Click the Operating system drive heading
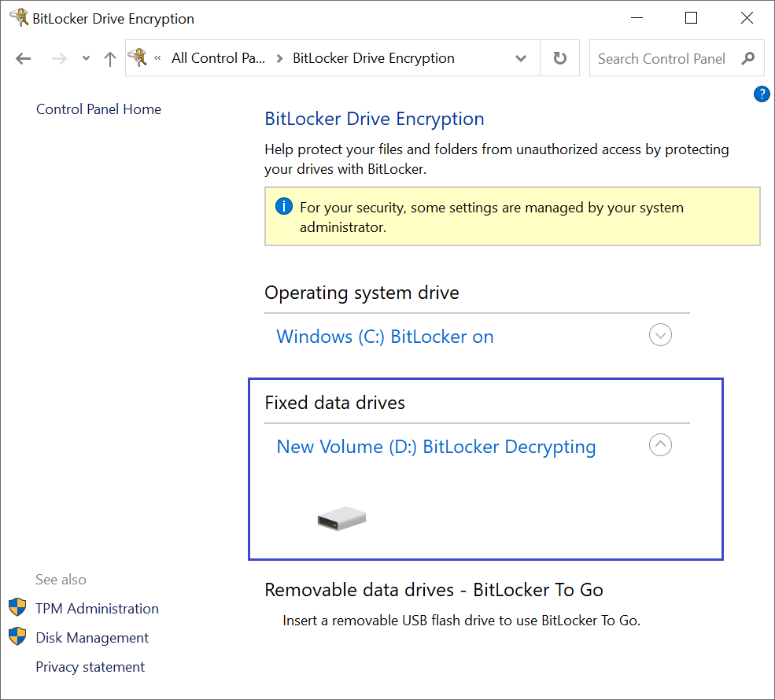 tap(361, 293)
